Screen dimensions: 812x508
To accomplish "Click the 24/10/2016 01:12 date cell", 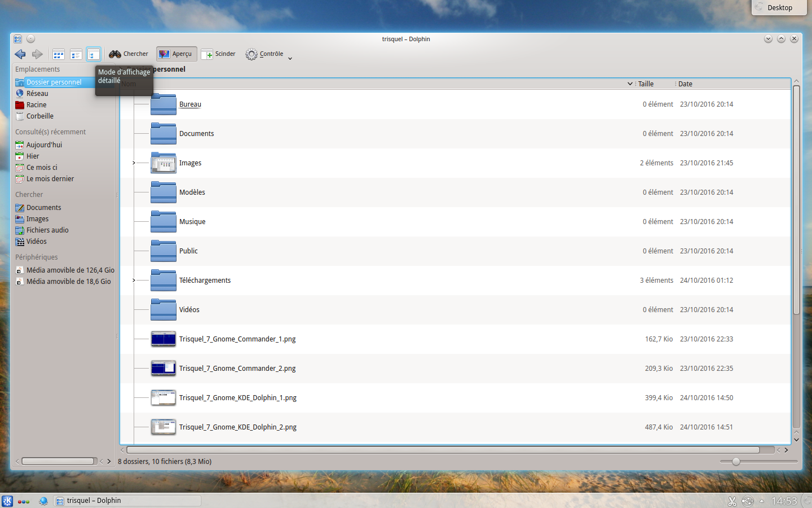I will 707,281.
